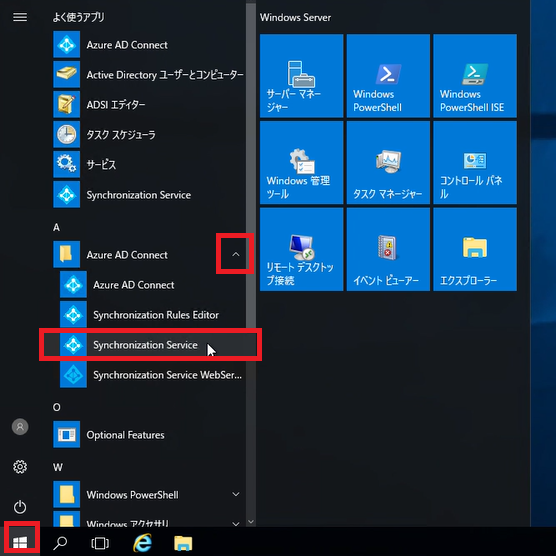Image resolution: width=556 pixels, height=556 pixels.
Task: Click the Start button on taskbar
Action: pyautogui.click(x=20, y=542)
